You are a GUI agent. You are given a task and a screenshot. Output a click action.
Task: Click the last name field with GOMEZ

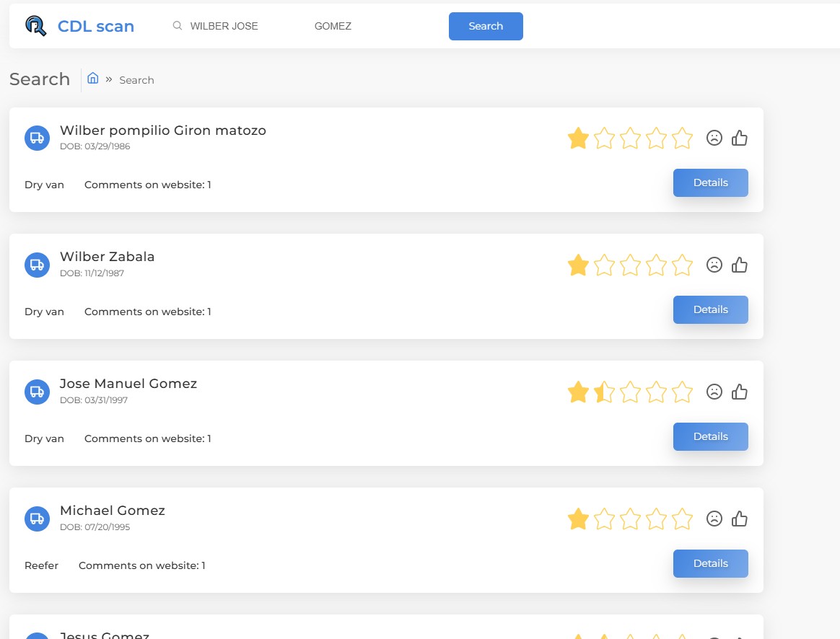coord(361,26)
